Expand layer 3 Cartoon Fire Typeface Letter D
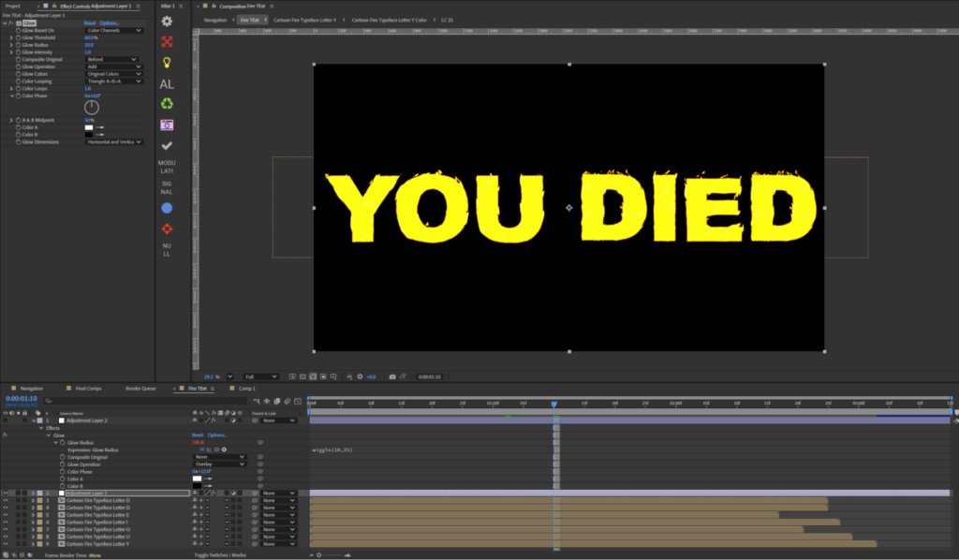The width and height of the screenshot is (959, 560). pyautogui.click(x=33, y=500)
